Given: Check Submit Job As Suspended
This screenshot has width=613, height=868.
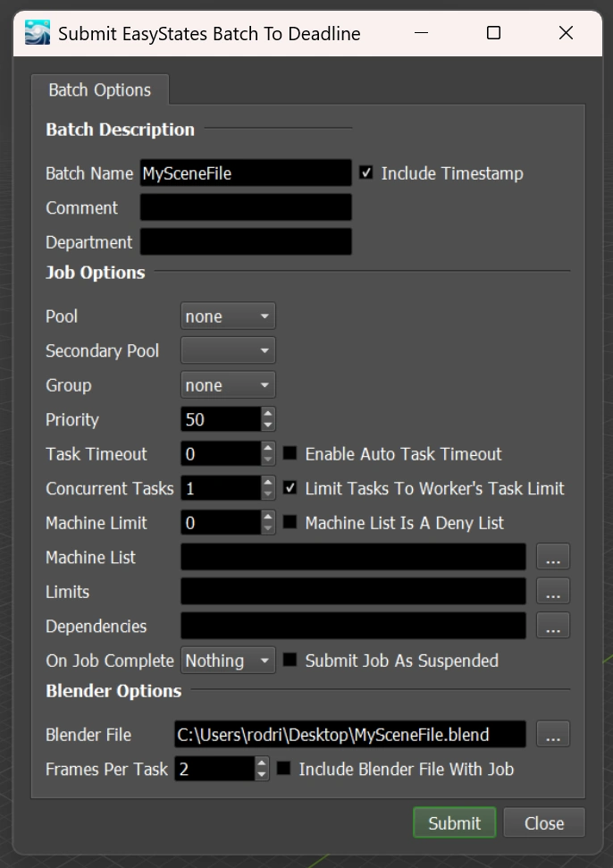Looking at the screenshot, I should pyautogui.click(x=290, y=661).
